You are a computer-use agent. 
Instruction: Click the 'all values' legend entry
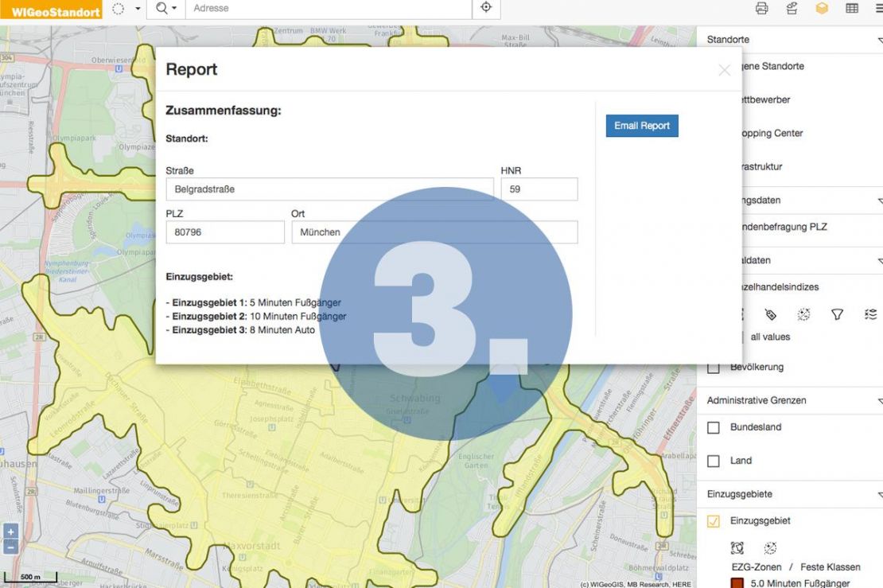coord(770,337)
